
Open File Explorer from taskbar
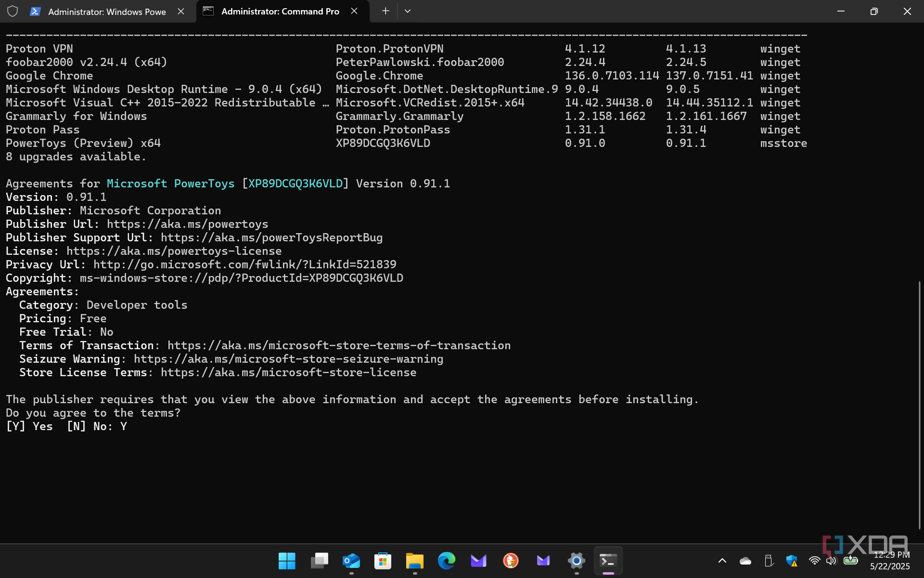click(x=414, y=561)
